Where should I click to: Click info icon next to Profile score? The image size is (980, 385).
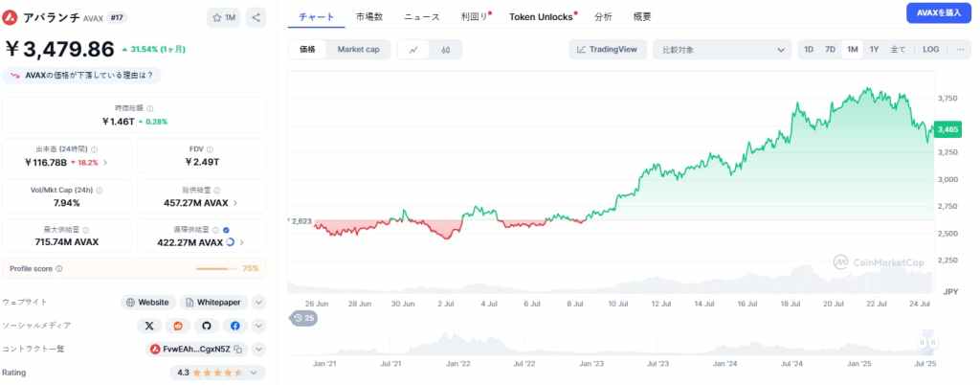58,269
